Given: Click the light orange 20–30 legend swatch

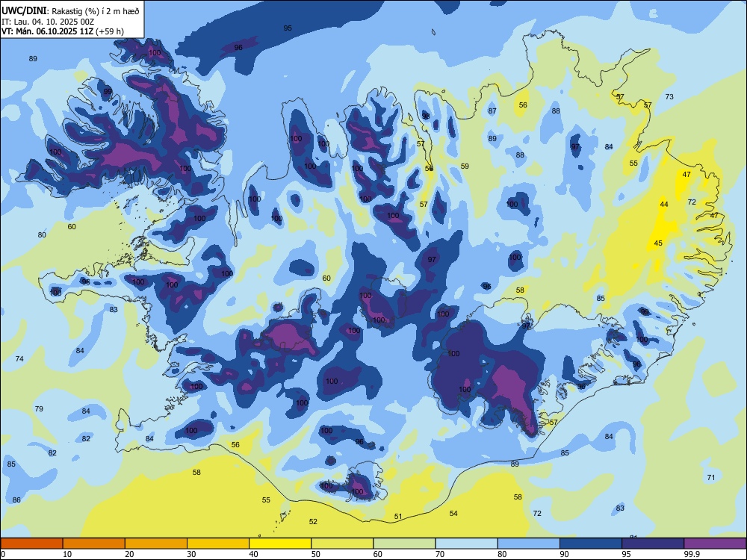Looking at the screenshot, I should tap(156, 544).
